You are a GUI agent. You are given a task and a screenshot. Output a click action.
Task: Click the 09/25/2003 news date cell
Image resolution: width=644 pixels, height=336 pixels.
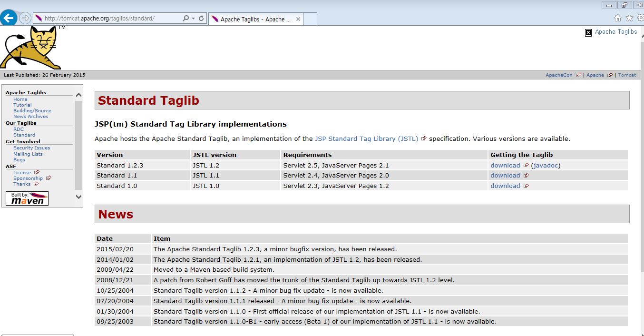pyautogui.click(x=123, y=322)
